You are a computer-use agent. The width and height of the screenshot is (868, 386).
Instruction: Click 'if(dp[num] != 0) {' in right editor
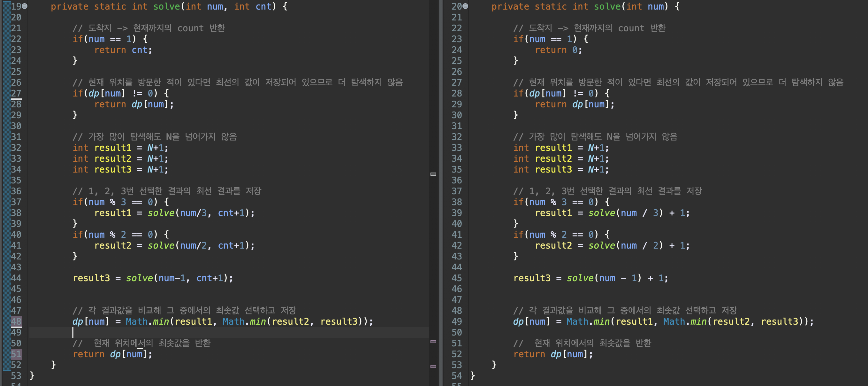pos(562,93)
